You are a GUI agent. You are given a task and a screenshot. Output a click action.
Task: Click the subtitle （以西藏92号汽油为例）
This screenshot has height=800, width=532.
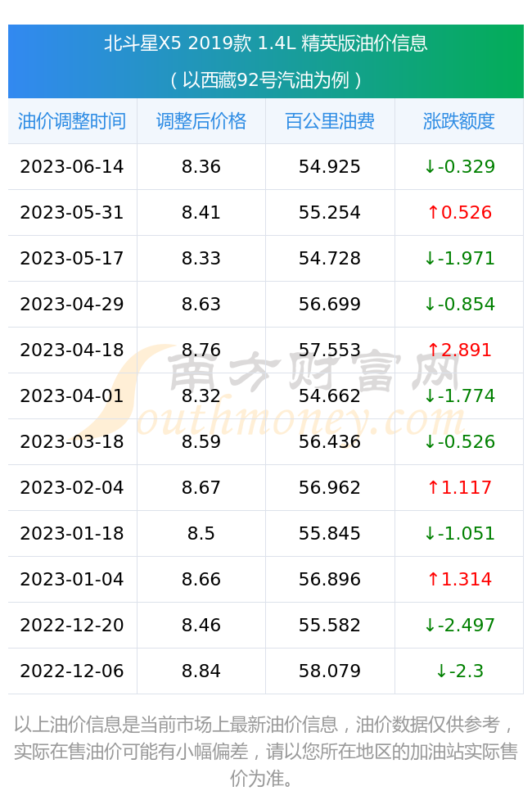(x=266, y=80)
